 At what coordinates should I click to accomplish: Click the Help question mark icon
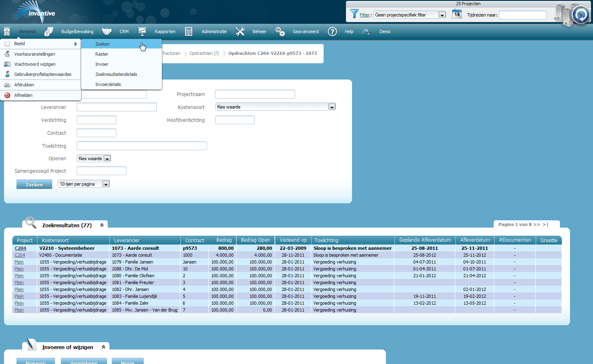click(x=332, y=31)
